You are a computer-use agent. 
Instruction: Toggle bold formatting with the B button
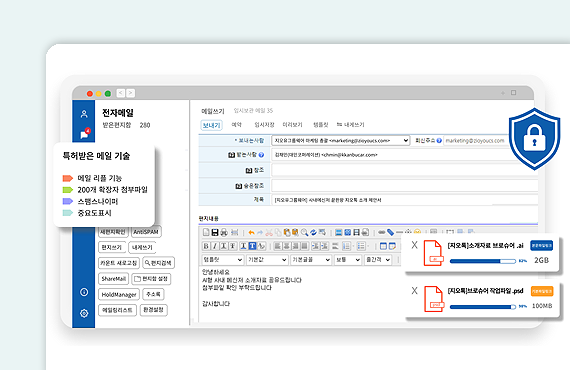206,246
